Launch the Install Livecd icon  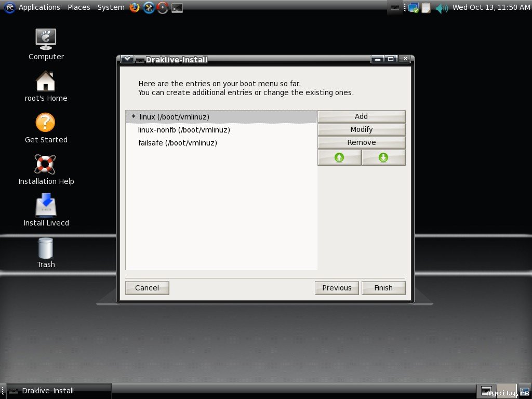pyautogui.click(x=46, y=205)
